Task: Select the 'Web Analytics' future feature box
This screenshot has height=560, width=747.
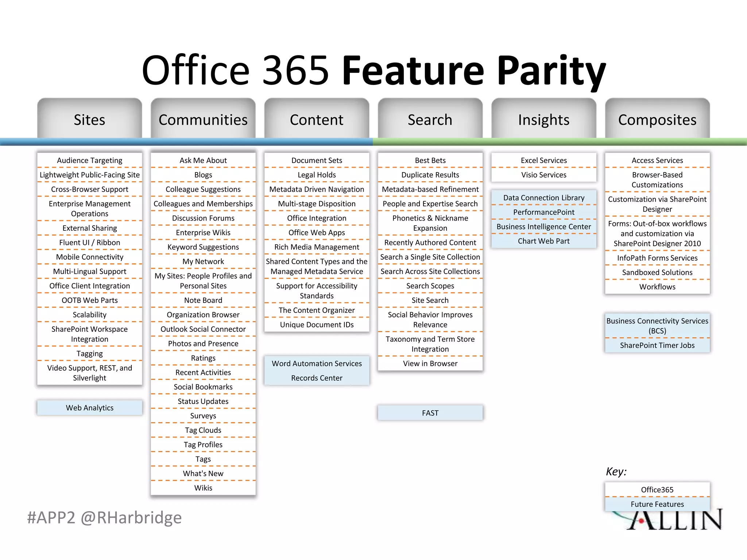Action: tap(90, 408)
